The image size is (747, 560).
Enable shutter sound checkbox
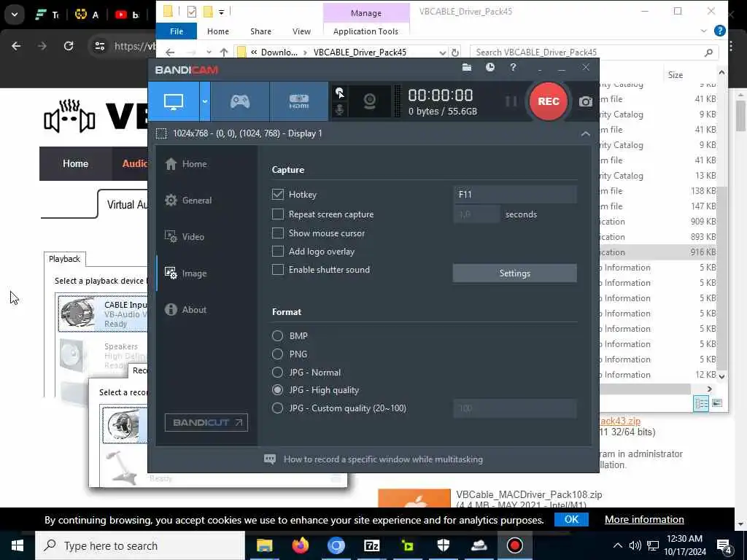tap(278, 270)
